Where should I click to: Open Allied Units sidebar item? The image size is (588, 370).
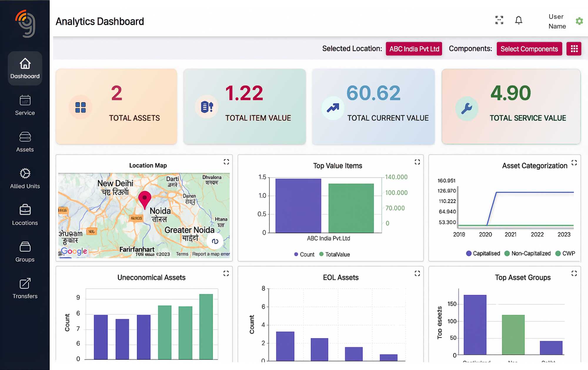click(x=25, y=179)
